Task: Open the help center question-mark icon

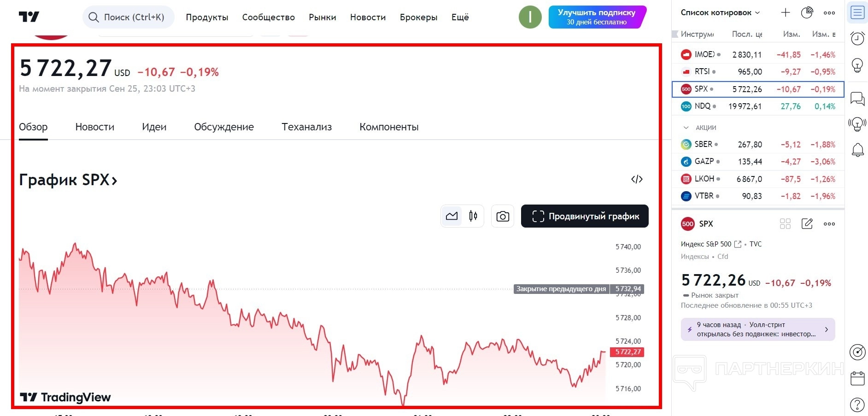Action: click(857, 405)
